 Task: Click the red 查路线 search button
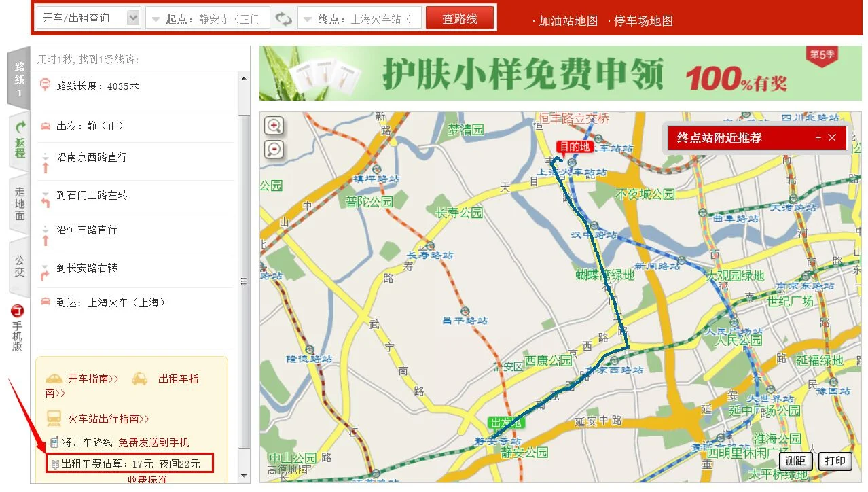tap(458, 18)
